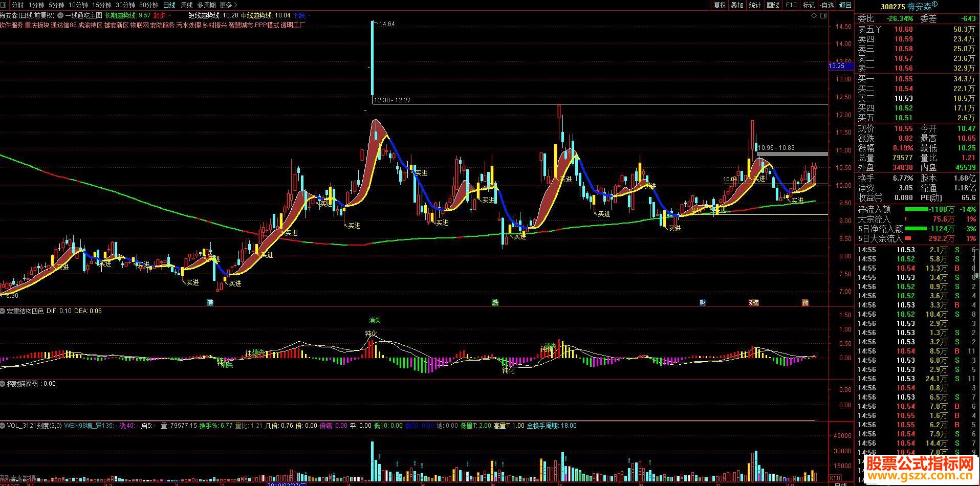Open the 透明工厂 concept tag
This screenshot has width=980, height=486.
[x=292, y=25]
